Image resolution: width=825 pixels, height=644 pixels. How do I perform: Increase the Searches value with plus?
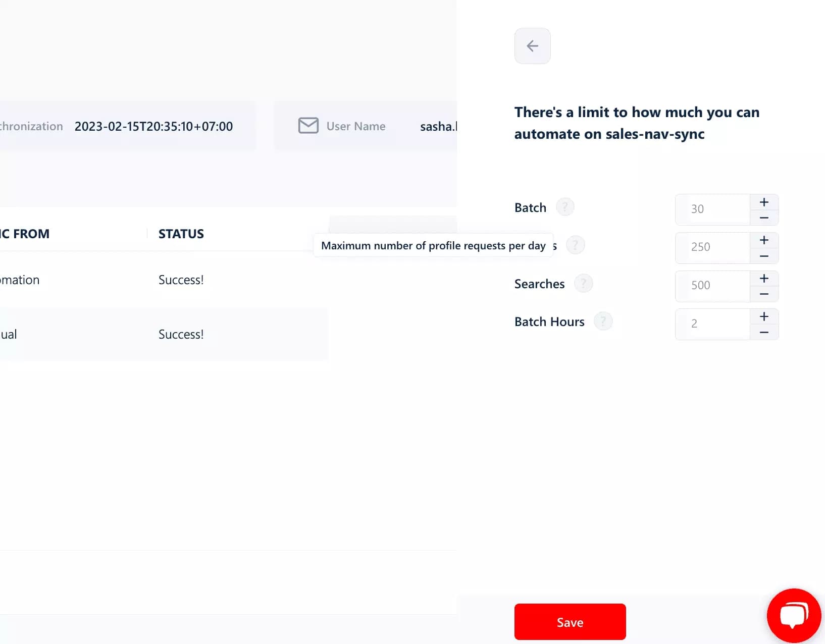click(764, 278)
